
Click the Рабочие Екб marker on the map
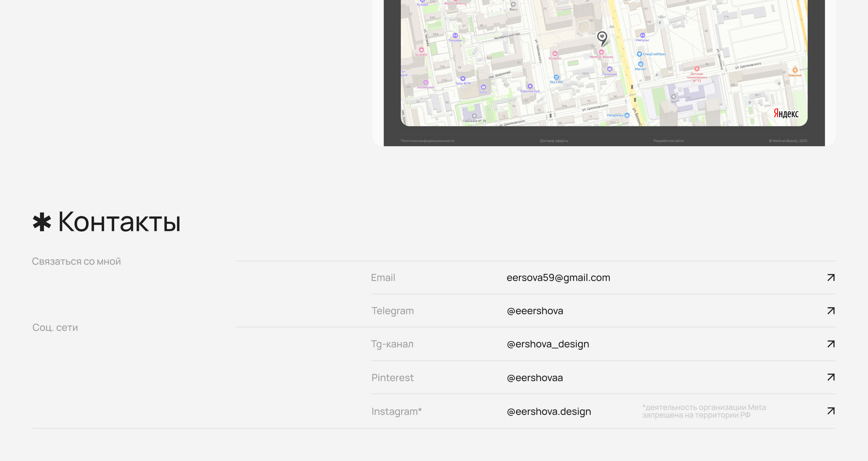tap(530, 88)
